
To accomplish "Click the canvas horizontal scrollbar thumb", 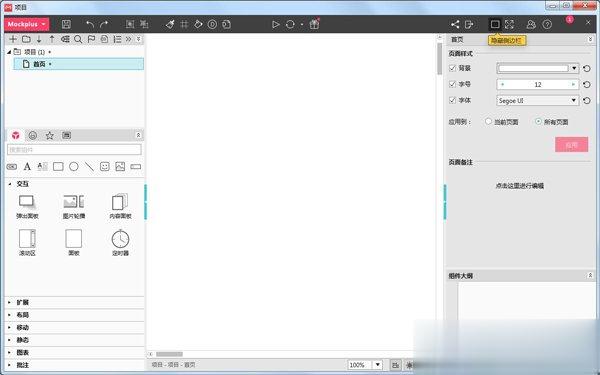I will pyautogui.click(x=170, y=354).
